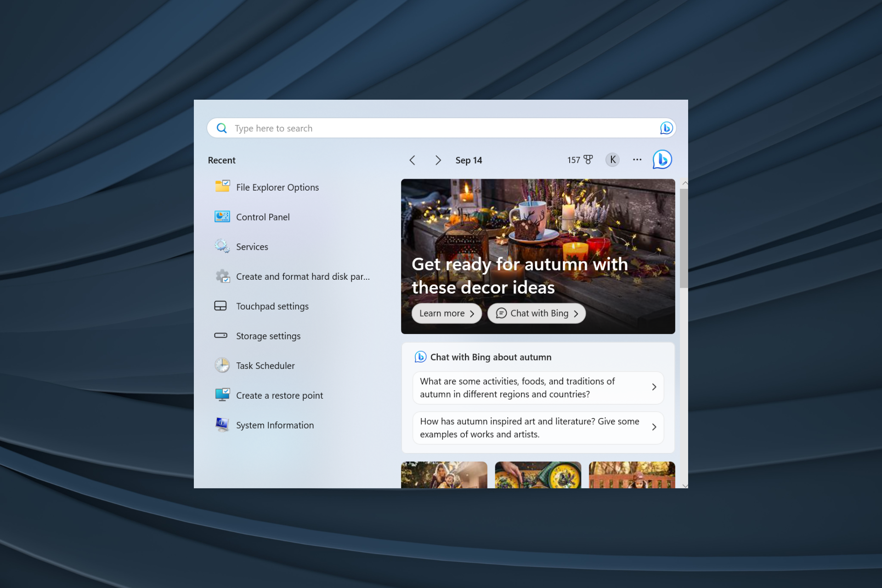Launch Services from the recent list
Screen dimensions: 882x588
(x=252, y=247)
